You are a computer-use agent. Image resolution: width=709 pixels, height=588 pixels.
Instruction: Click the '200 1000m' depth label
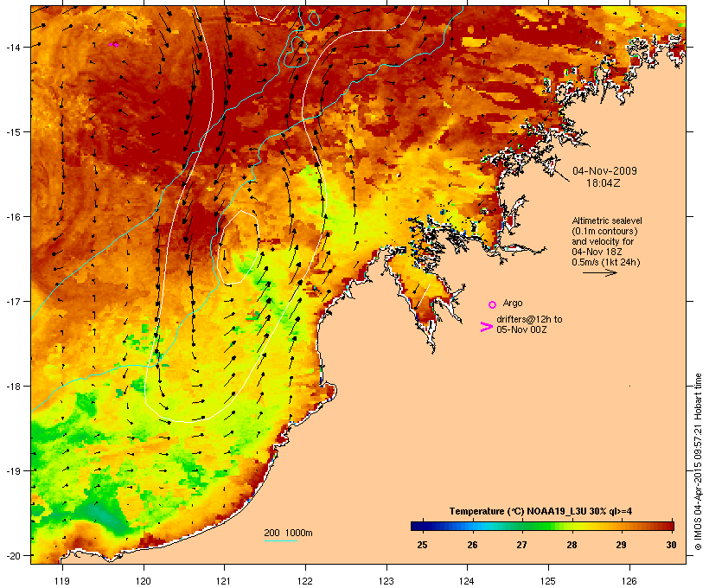[288, 533]
